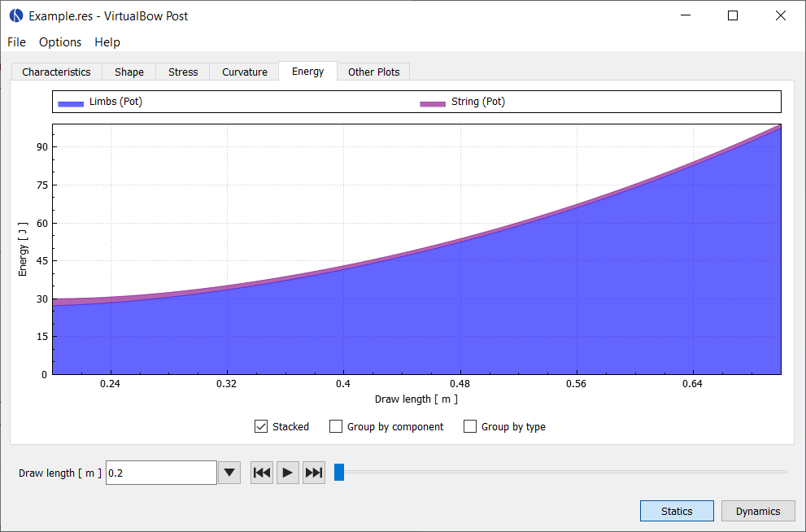The height and width of the screenshot is (532, 806).
Task: Jump to end with skip-forward button
Action: coord(314,473)
